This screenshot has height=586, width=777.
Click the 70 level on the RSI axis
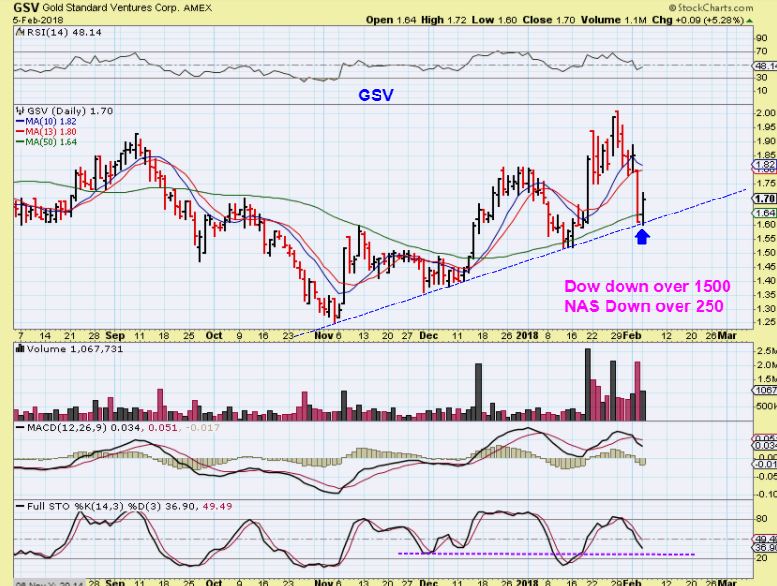click(x=761, y=52)
